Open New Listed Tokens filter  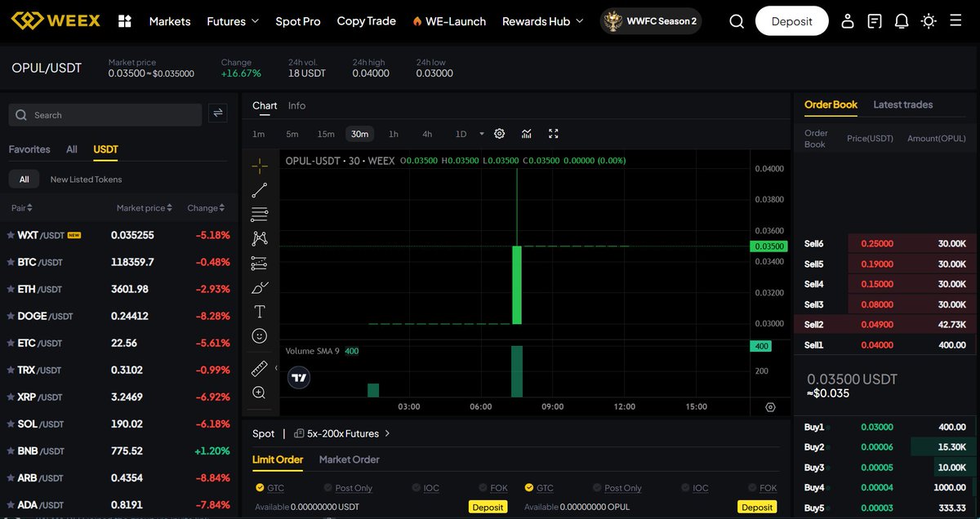[x=86, y=179]
